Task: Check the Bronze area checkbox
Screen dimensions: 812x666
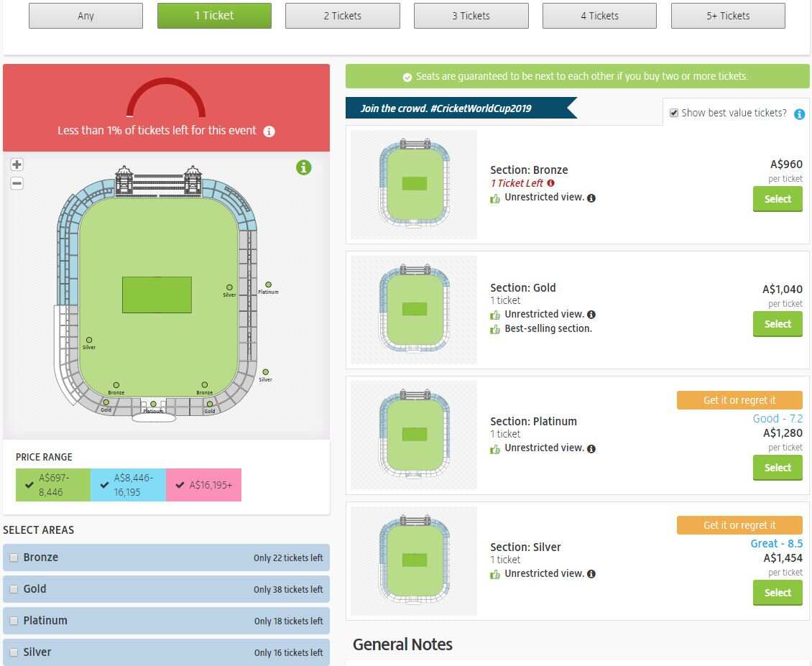Action: tap(14, 558)
